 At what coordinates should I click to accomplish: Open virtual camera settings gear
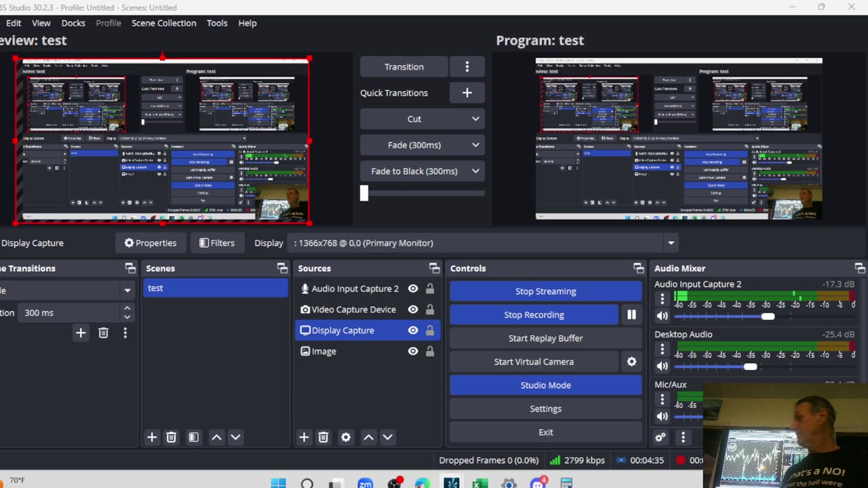631,361
